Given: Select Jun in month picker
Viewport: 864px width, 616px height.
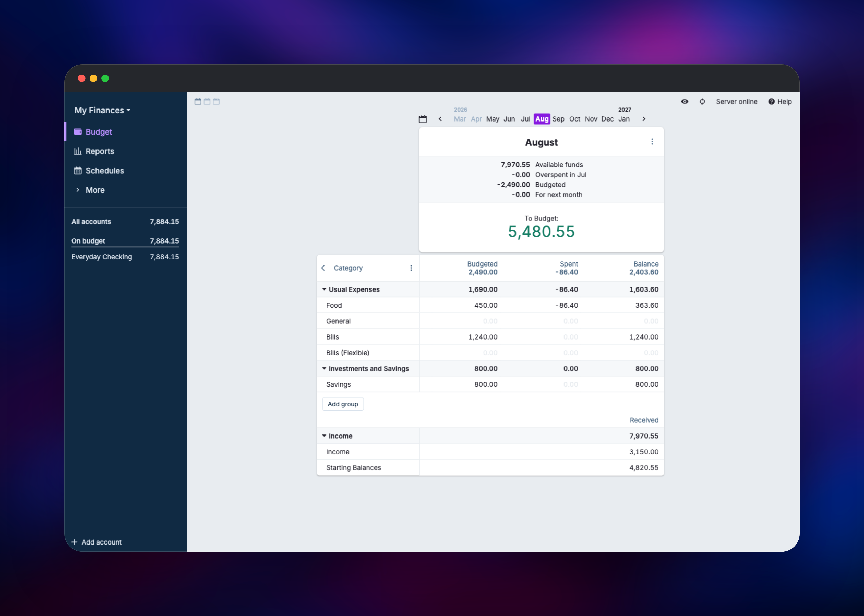Looking at the screenshot, I should tap(509, 119).
